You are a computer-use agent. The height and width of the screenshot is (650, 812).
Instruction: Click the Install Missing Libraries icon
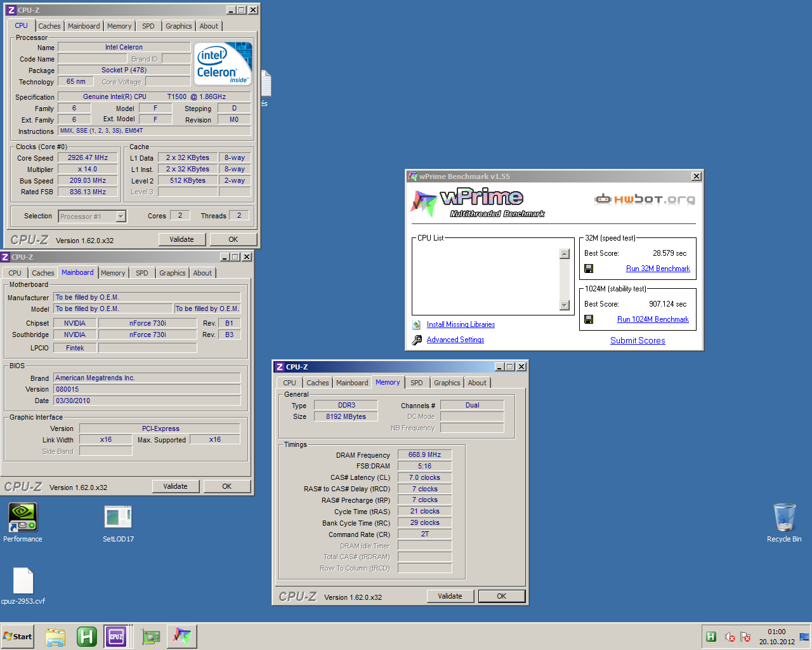417,324
